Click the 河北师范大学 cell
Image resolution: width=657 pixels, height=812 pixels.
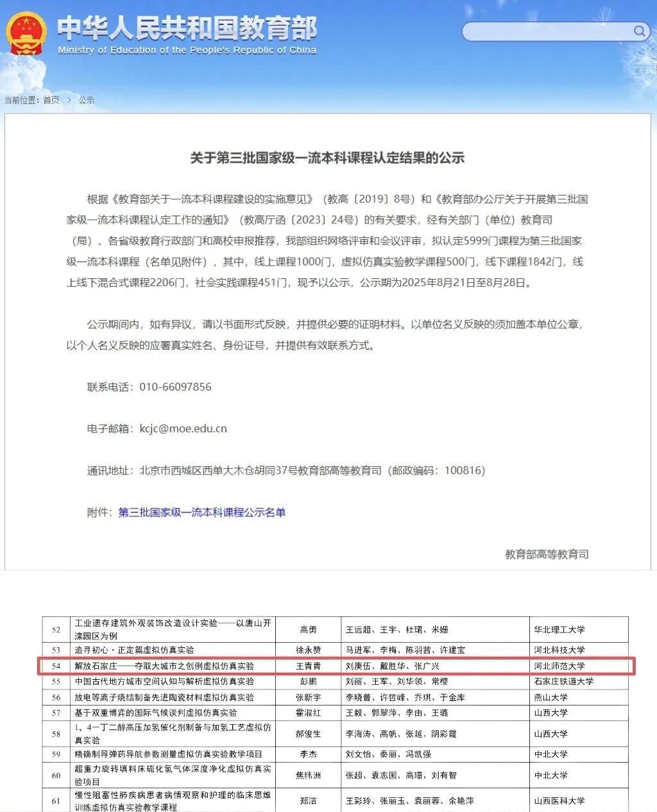(x=559, y=666)
